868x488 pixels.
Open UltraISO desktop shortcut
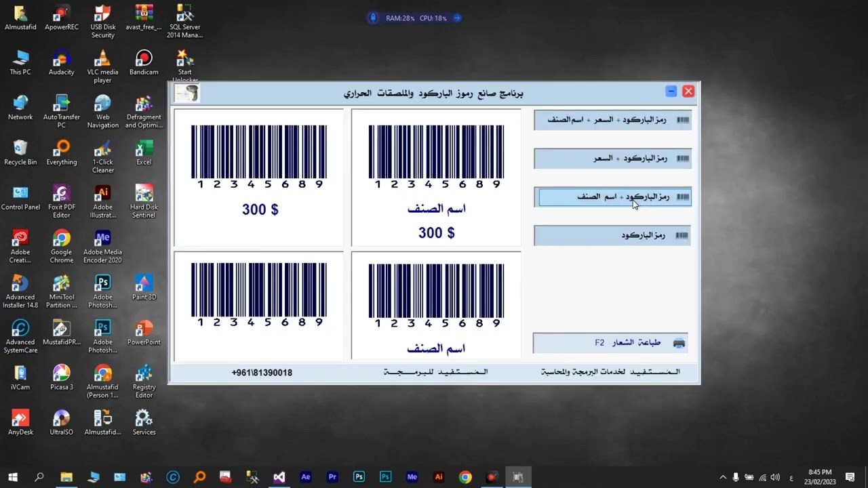click(62, 423)
